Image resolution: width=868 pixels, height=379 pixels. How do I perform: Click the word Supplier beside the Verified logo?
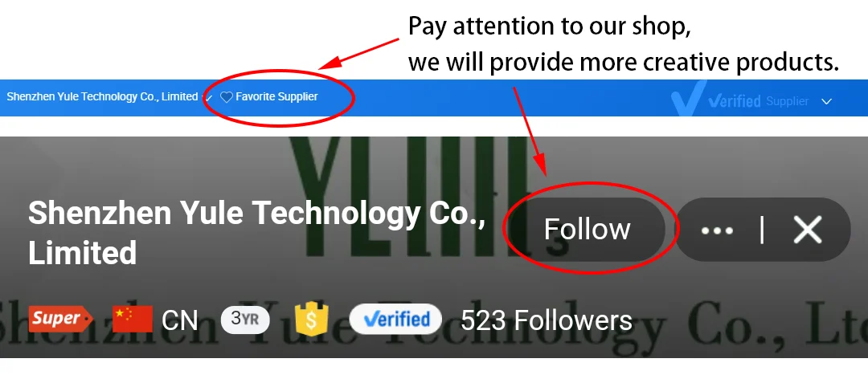[x=787, y=101]
